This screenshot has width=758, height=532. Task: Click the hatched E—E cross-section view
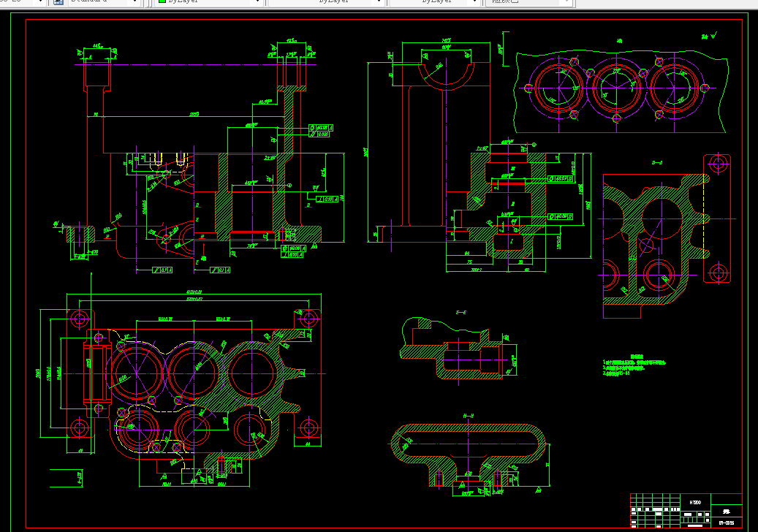coord(452,349)
